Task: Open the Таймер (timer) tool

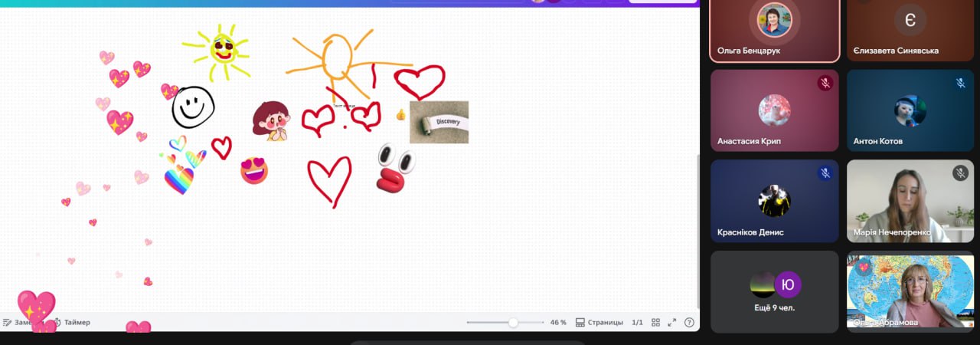Action: 71,322
